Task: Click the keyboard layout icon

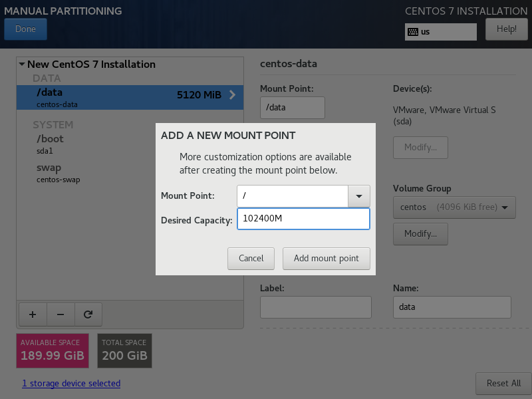Action: tap(413, 31)
